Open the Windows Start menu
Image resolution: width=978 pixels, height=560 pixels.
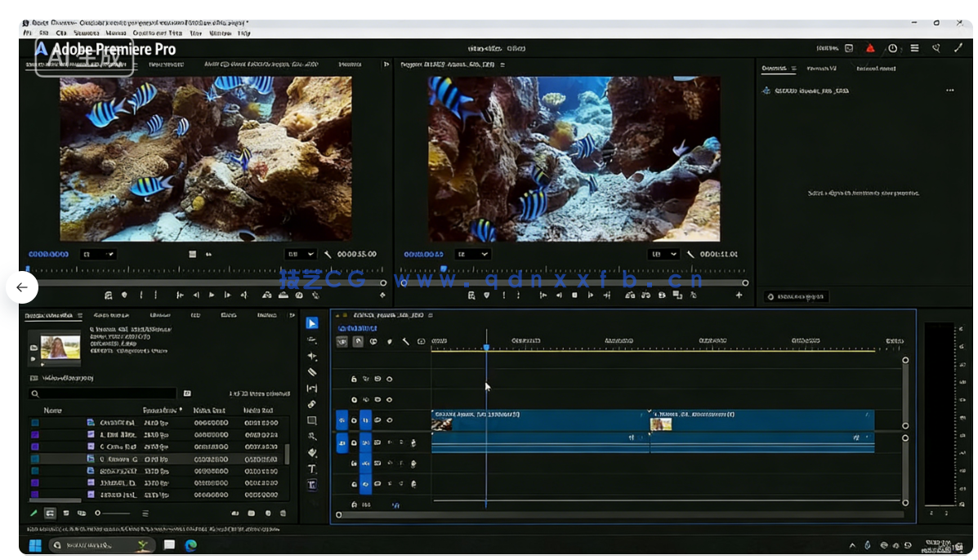click(34, 545)
